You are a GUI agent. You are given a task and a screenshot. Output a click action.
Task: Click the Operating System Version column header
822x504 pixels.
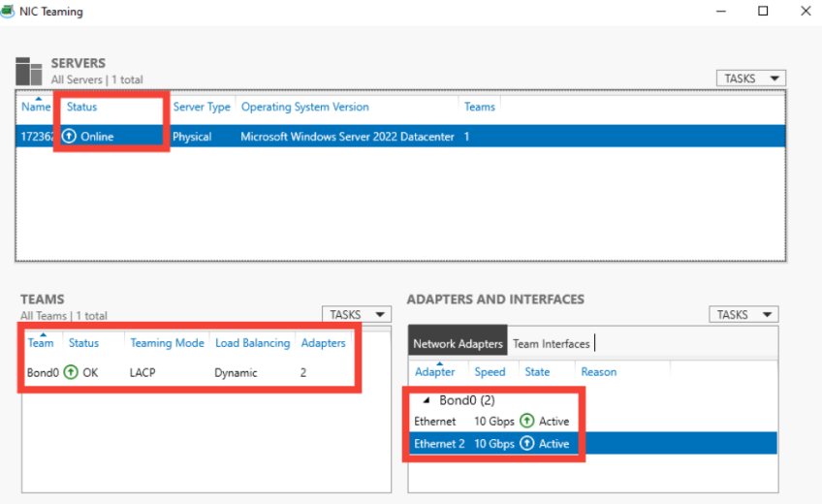(304, 107)
